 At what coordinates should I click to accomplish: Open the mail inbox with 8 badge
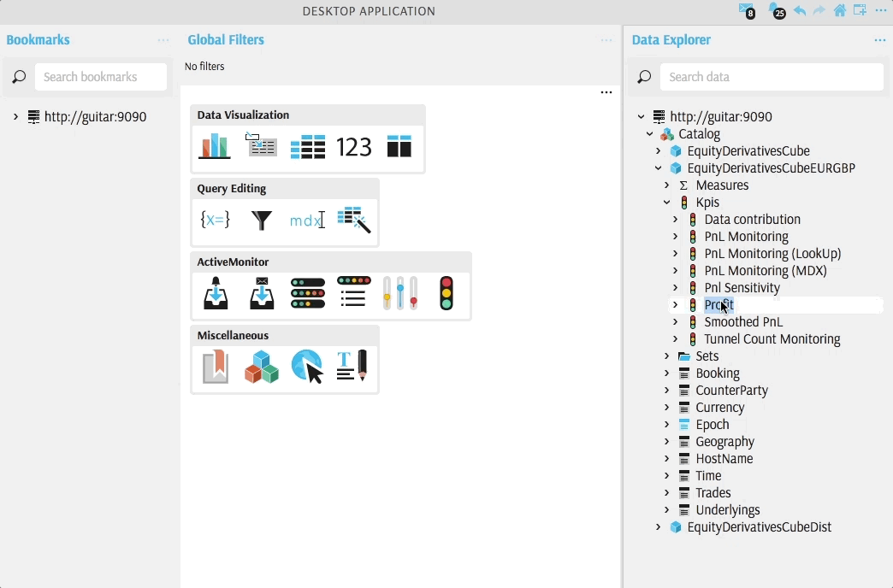pos(747,10)
